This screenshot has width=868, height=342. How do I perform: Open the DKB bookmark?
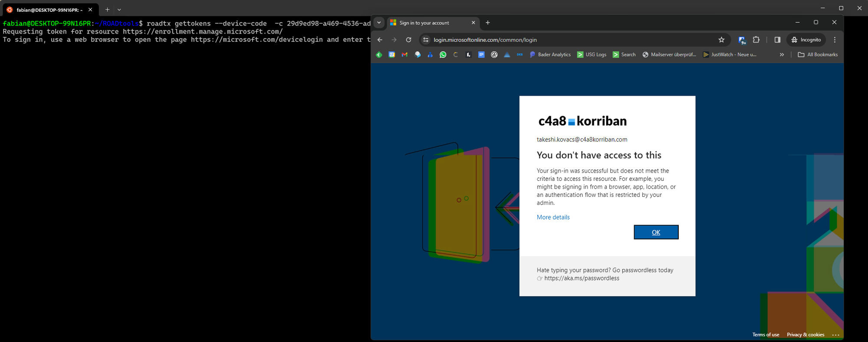[519, 54]
